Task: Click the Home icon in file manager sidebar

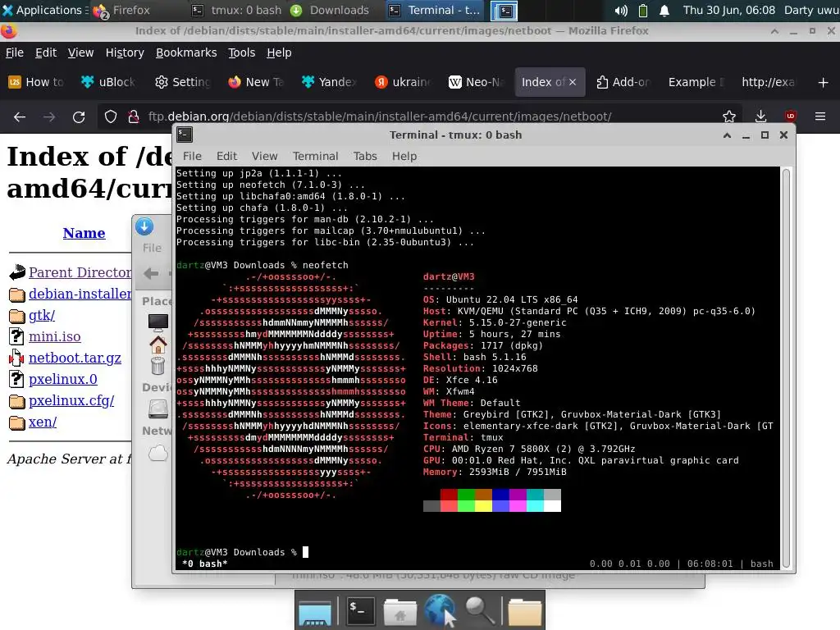Action: pos(158,345)
